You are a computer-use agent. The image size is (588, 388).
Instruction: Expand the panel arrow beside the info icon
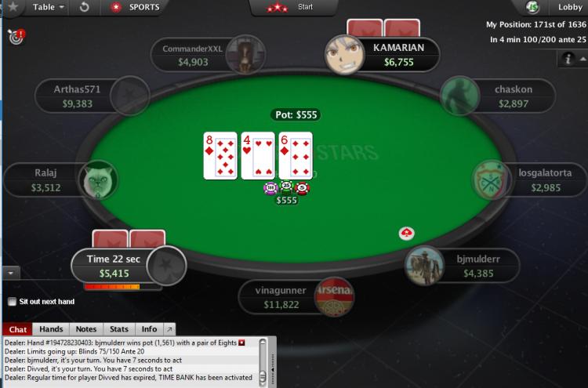point(583,59)
